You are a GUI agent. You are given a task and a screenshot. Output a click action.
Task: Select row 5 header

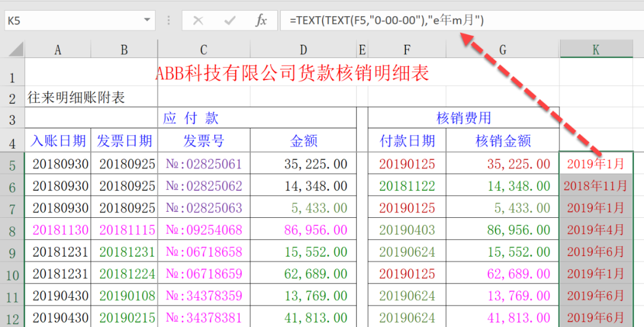pos(13,164)
